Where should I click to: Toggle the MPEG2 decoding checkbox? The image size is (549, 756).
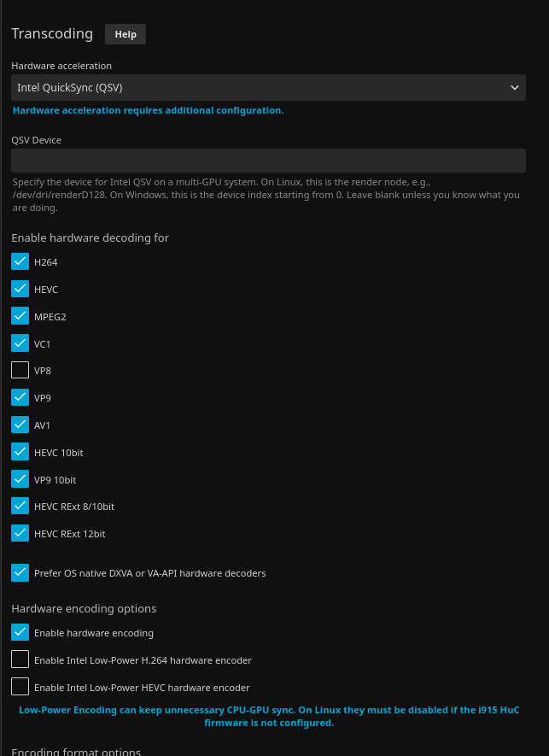[20, 316]
